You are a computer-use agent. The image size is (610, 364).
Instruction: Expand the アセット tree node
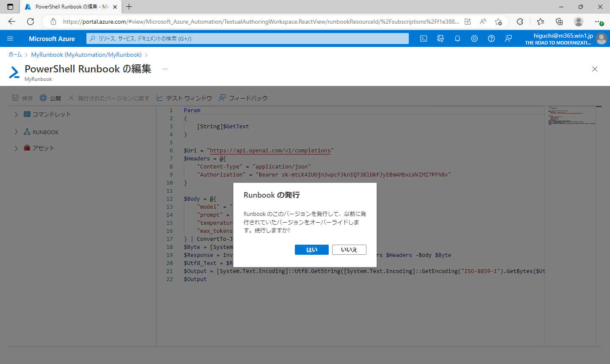16,148
